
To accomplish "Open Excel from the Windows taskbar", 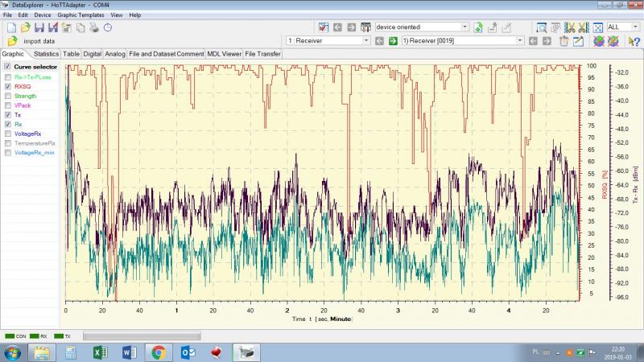I will tap(101, 352).
